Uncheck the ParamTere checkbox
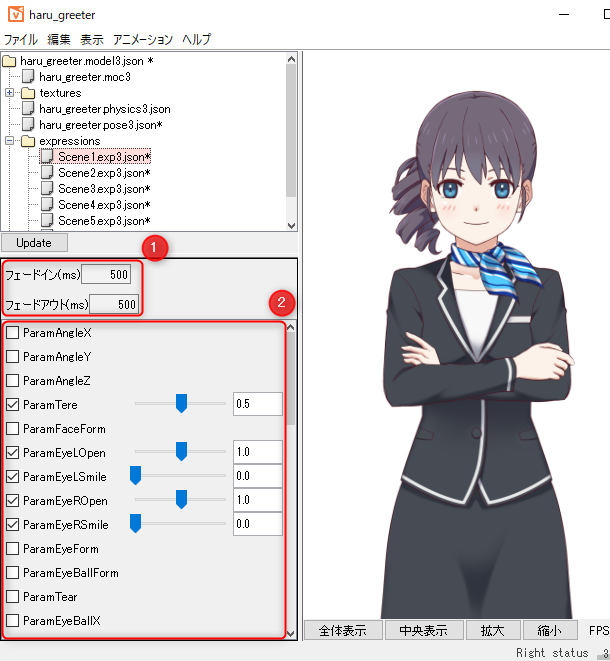Viewport: 610px width, 661px height. pos(13,405)
